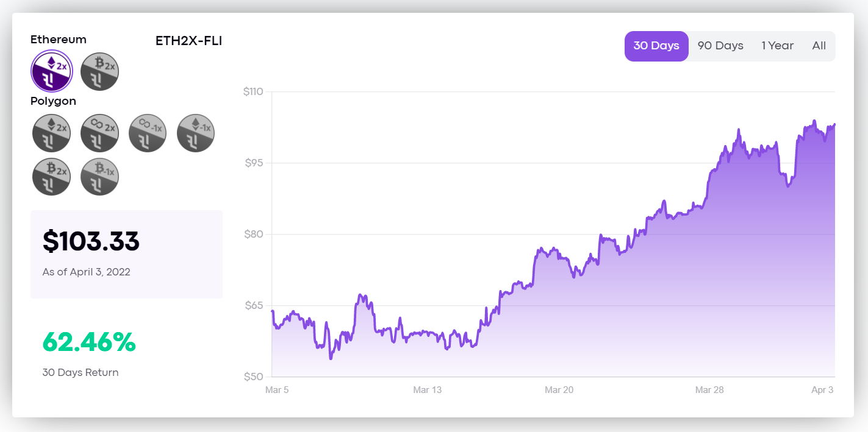Switch to the 30 Days range
The image size is (868, 432).
pos(656,46)
